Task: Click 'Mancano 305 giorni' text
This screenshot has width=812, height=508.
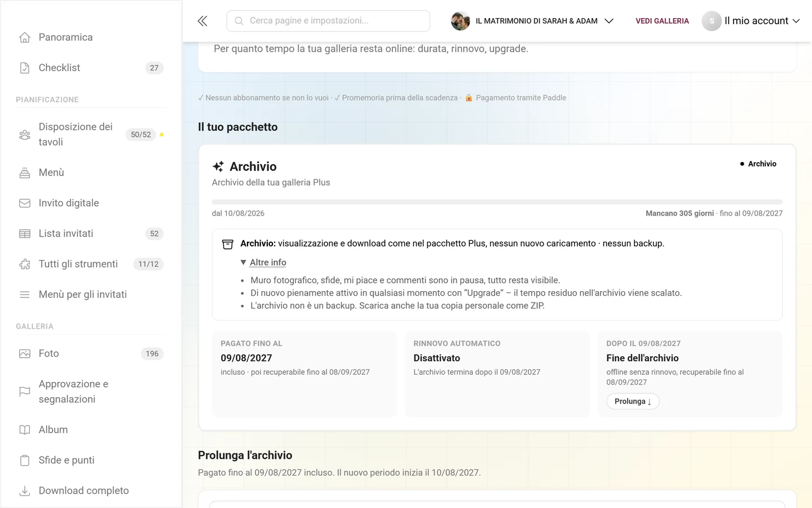Action: point(679,213)
